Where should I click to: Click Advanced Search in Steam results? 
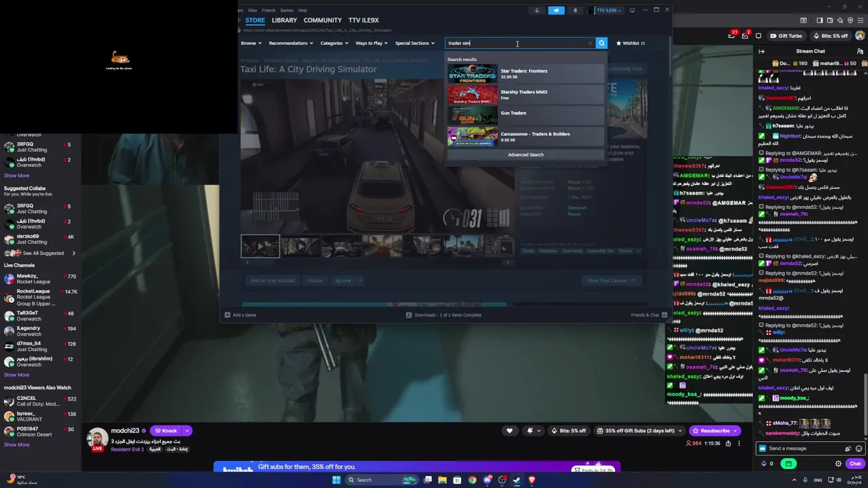526,155
